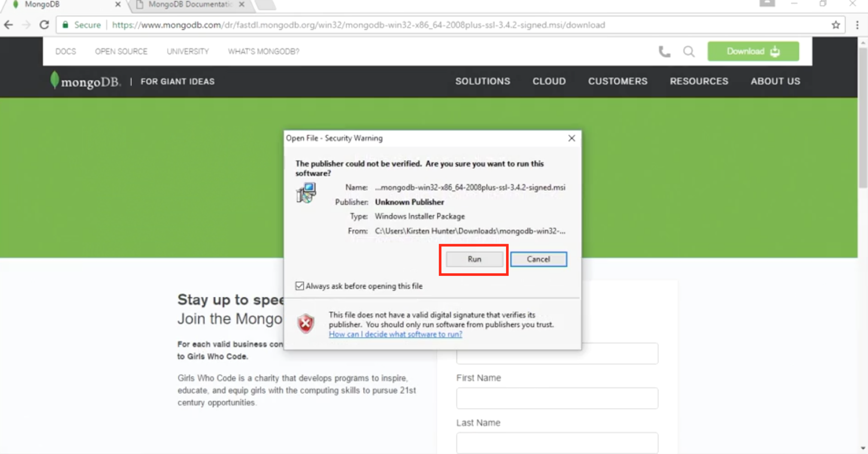Click the Run button in security dialog
The width and height of the screenshot is (868, 454).
click(474, 259)
